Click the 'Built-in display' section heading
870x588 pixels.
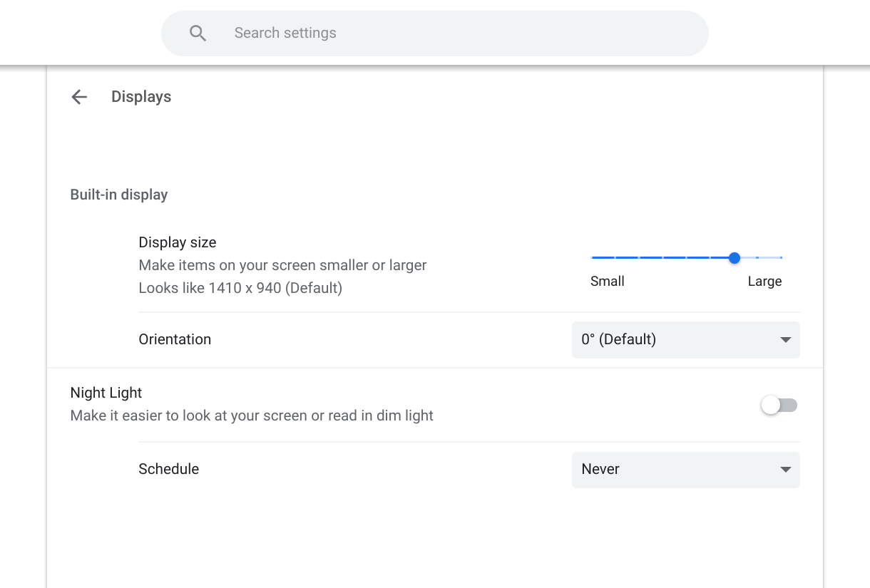pyautogui.click(x=118, y=195)
